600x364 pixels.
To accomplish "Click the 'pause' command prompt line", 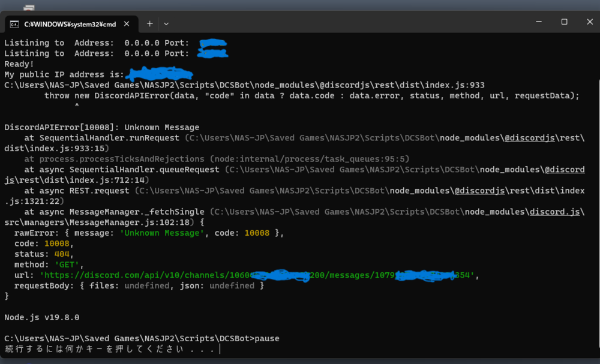I will [142, 338].
